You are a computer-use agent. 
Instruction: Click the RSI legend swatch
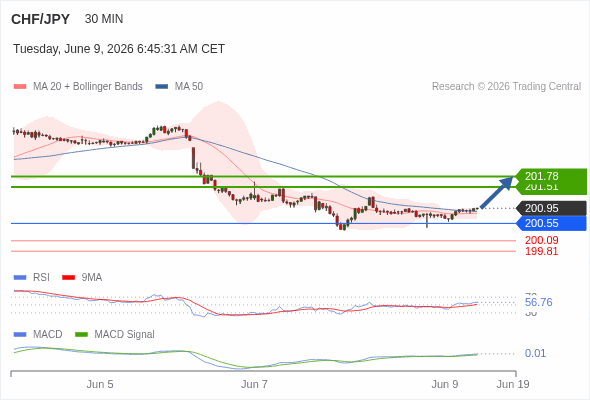click(x=20, y=278)
